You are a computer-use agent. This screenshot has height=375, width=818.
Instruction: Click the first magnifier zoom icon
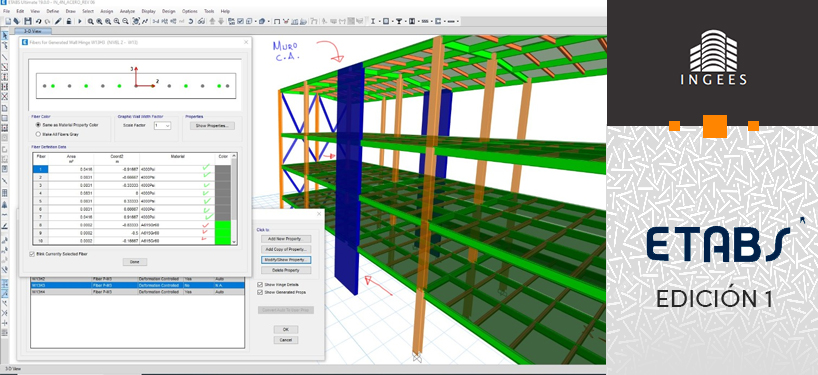(x=91, y=21)
